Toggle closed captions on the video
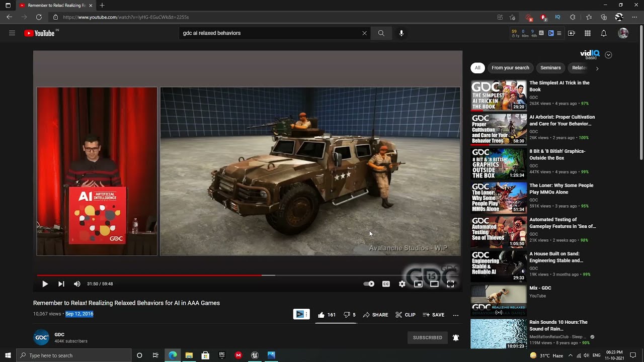The height and width of the screenshot is (362, 644). [x=386, y=284]
